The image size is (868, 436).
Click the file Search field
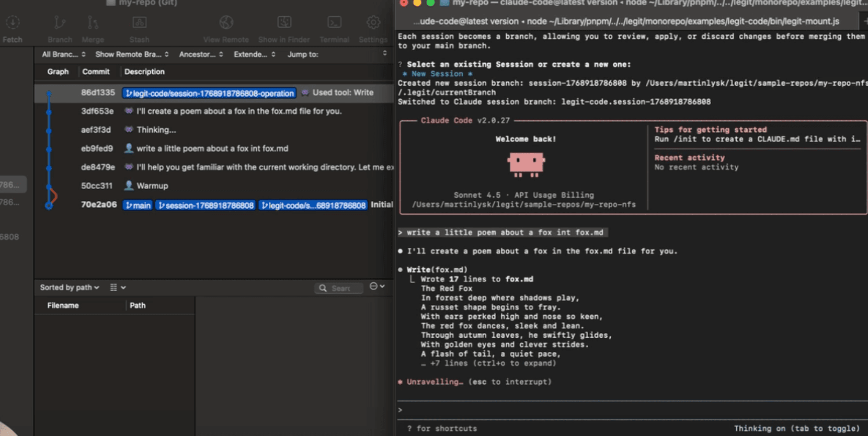339,288
